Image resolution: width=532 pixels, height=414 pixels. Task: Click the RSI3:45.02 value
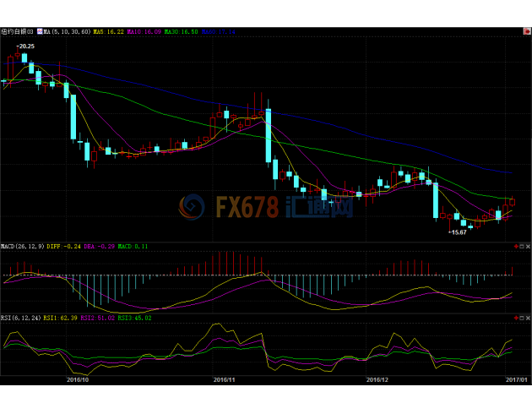pyautogui.click(x=135, y=318)
